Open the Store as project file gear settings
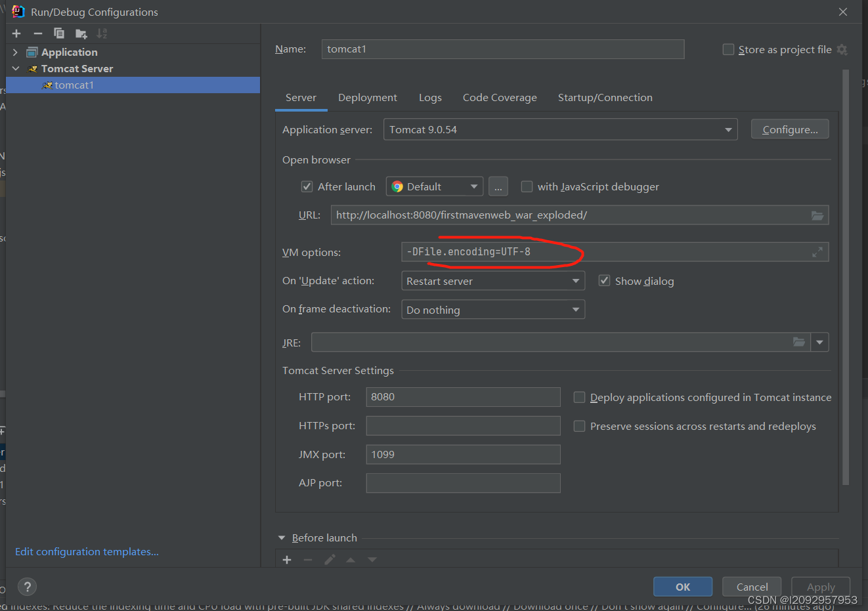 [842, 50]
